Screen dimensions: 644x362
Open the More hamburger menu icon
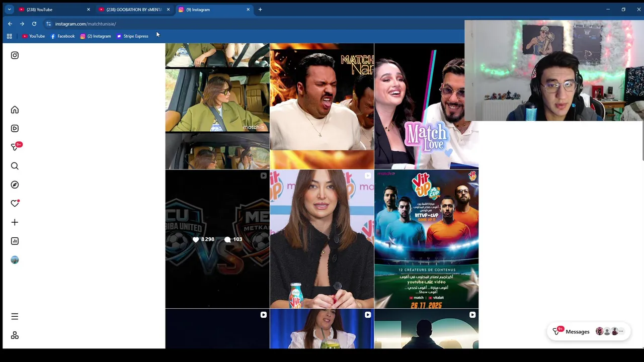click(15, 316)
